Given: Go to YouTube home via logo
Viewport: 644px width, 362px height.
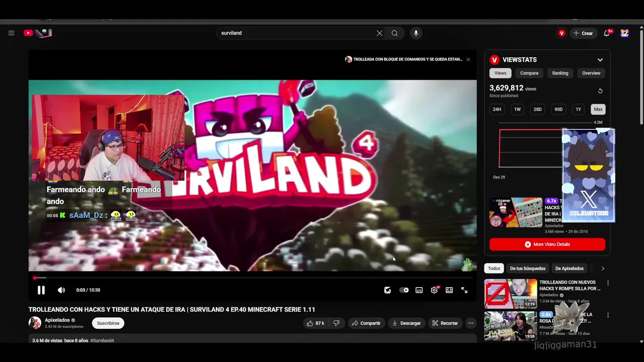Looking at the screenshot, I should pos(38,33).
